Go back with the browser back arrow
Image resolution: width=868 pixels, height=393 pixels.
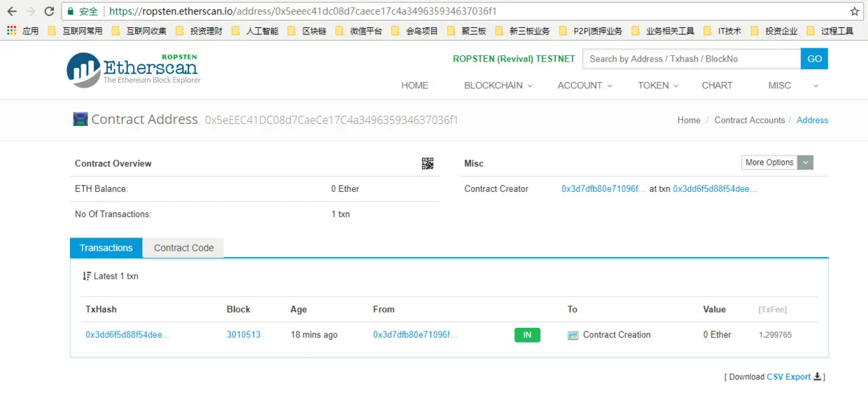pyautogui.click(x=12, y=11)
